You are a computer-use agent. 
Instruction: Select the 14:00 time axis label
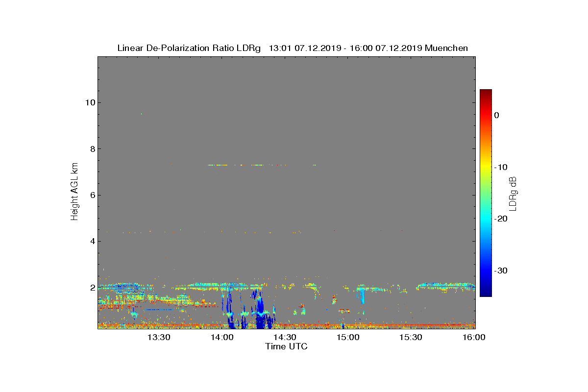222,337
